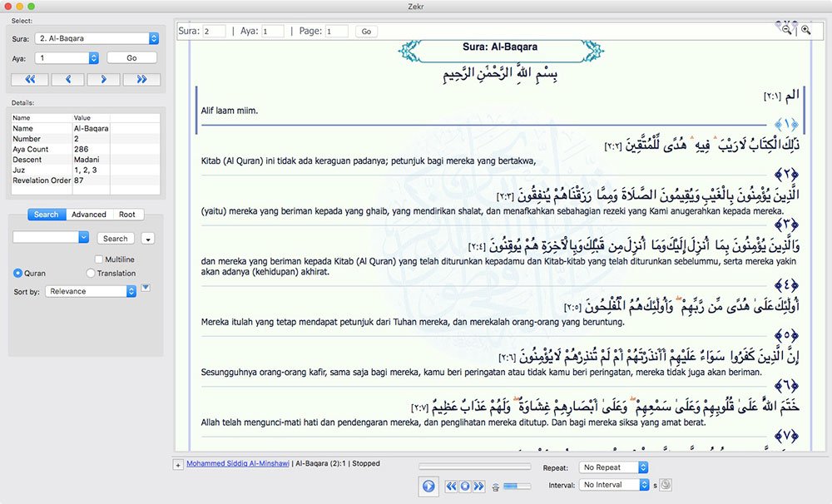The height and width of the screenshot is (504, 832).
Task: Click the Aya Count value "286"
Action: (82, 149)
